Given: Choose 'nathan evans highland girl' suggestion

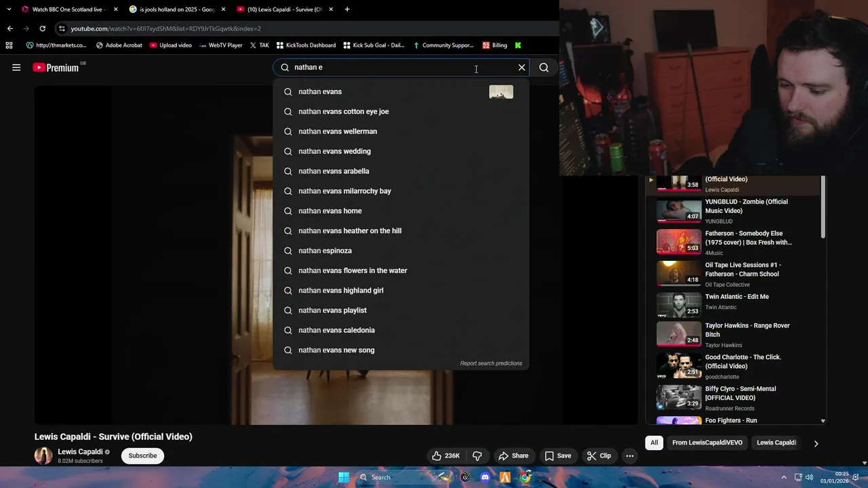Looking at the screenshot, I should [401, 290].
